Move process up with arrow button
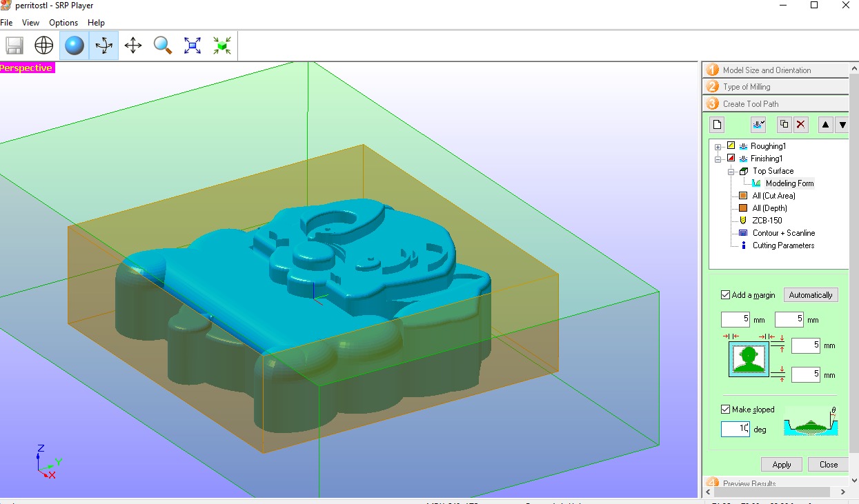The height and width of the screenshot is (504, 859). (x=825, y=125)
